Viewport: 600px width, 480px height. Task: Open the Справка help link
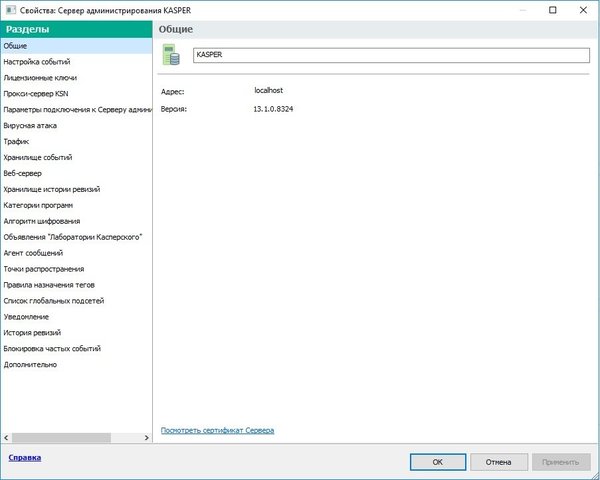[24, 458]
